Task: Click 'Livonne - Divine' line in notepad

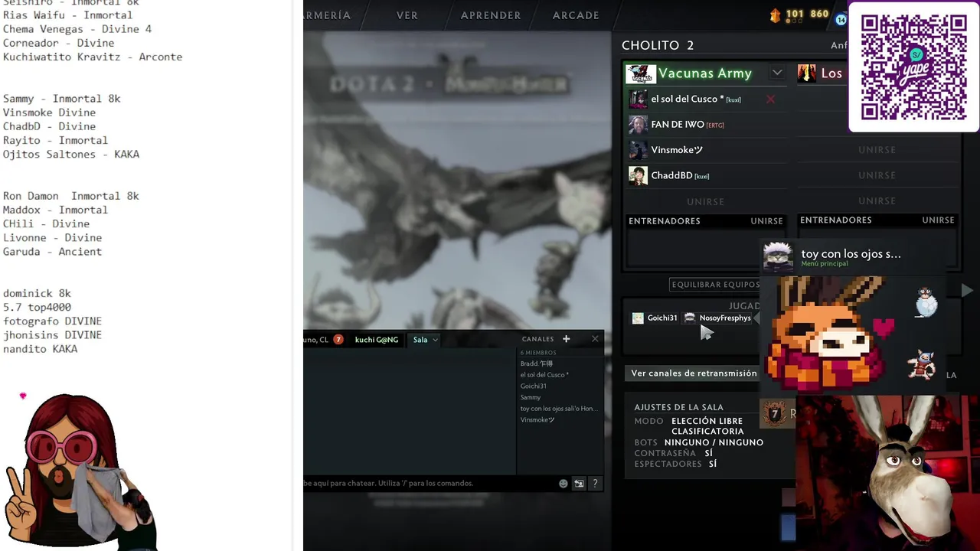Action: pyautogui.click(x=52, y=237)
